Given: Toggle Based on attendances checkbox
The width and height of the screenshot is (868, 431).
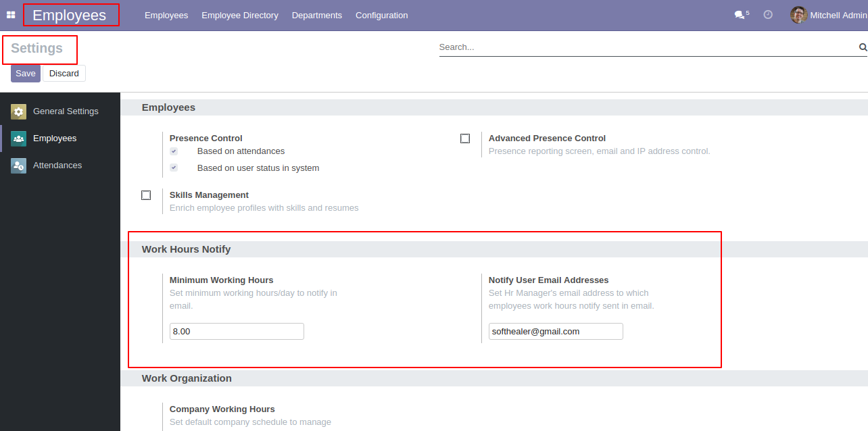Looking at the screenshot, I should point(174,151).
